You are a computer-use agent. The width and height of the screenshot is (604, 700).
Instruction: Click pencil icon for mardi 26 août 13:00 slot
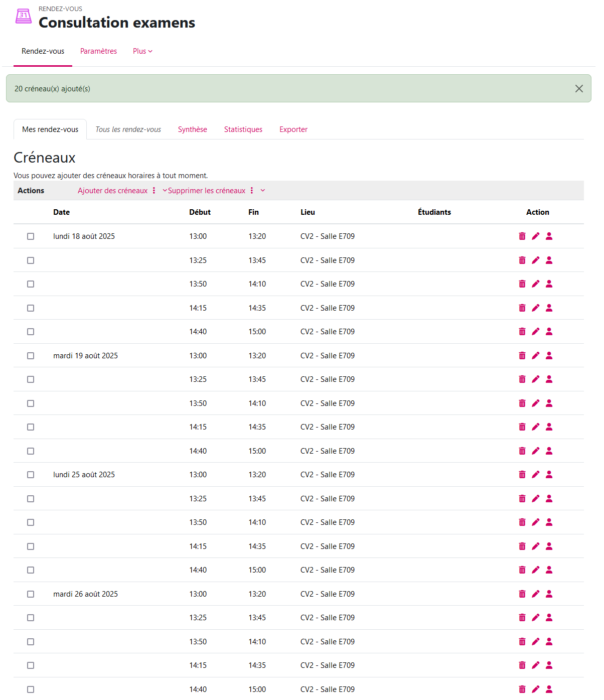pos(535,594)
